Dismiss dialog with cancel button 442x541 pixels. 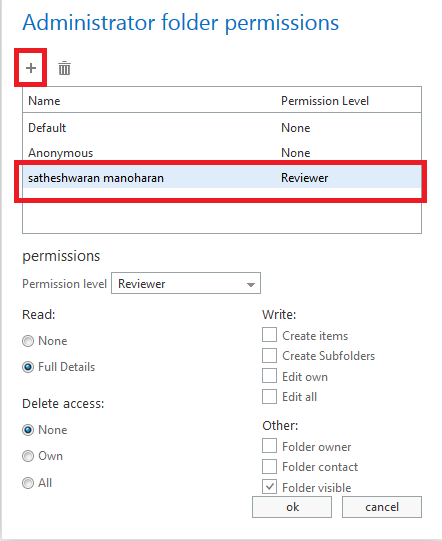[382, 507]
